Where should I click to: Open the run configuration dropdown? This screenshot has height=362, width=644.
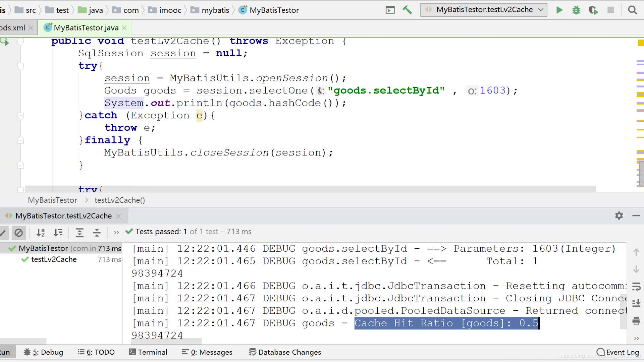[484, 10]
